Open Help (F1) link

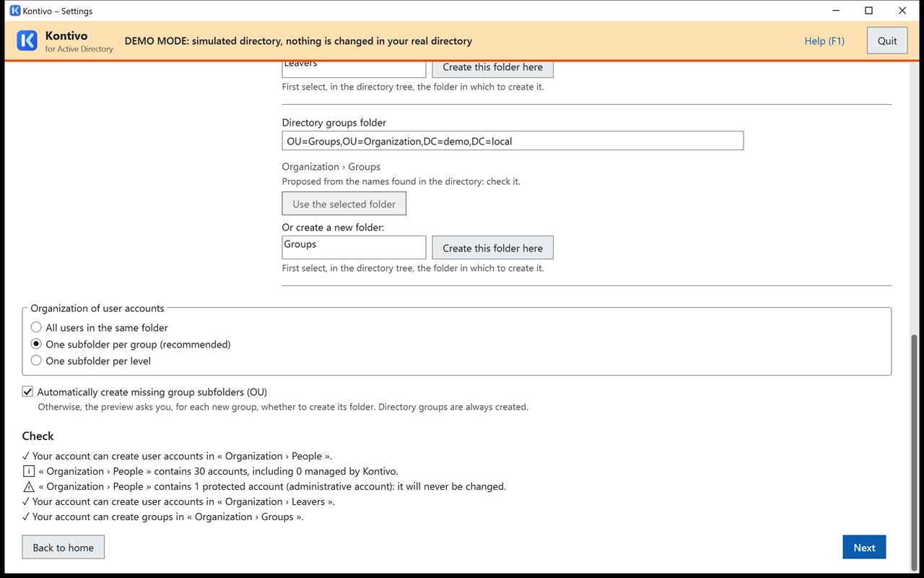[824, 40]
